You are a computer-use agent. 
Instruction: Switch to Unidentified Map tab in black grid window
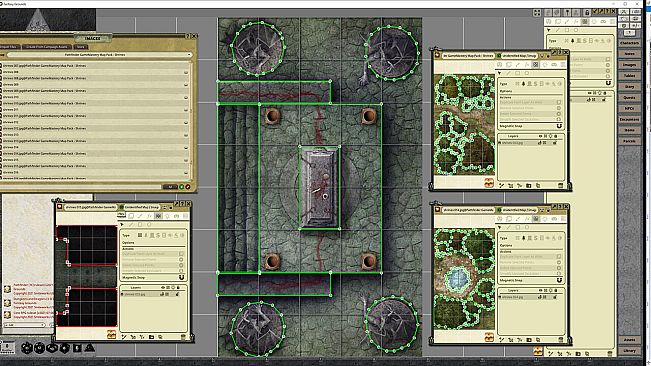(x=142, y=207)
